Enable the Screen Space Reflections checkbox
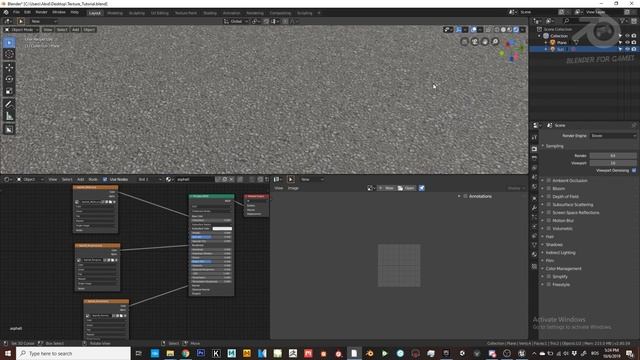640x360 pixels. tap(549, 213)
